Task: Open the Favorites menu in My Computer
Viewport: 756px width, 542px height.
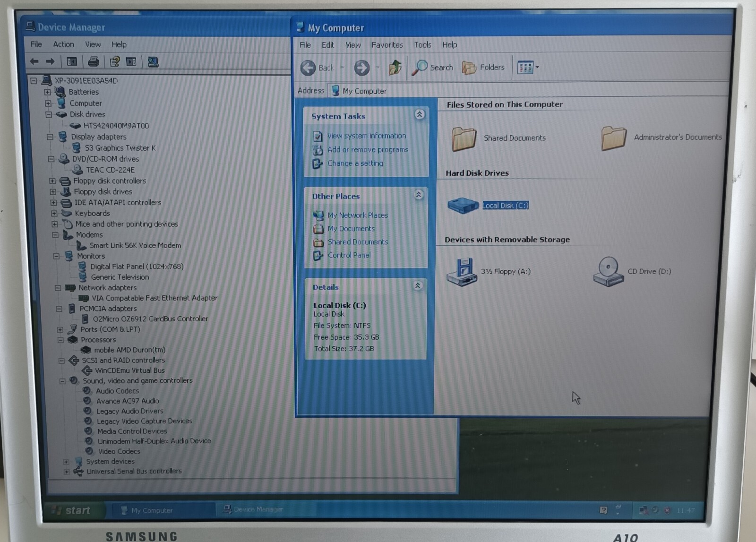Action: pyautogui.click(x=387, y=45)
